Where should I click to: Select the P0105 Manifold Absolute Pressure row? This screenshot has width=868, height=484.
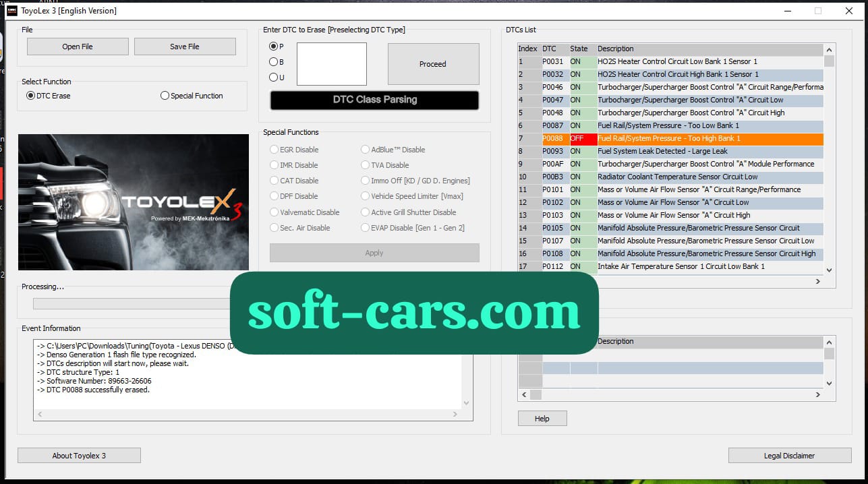(670, 228)
